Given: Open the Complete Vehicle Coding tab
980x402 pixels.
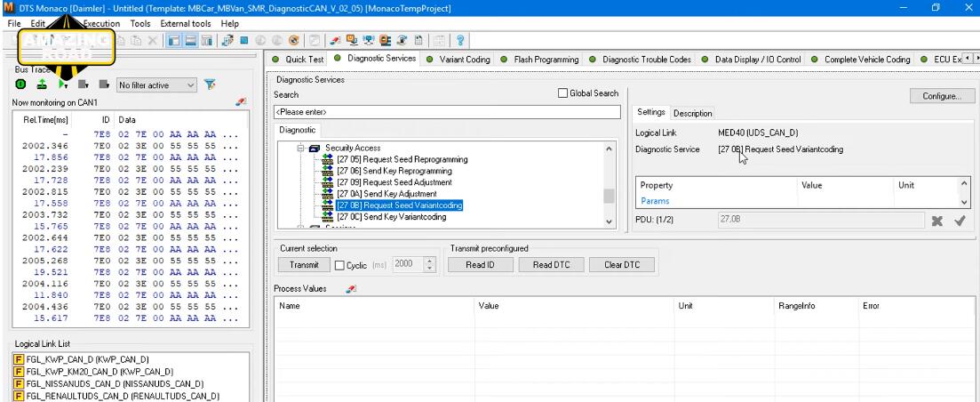Looking at the screenshot, I should (x=861, y=60).
